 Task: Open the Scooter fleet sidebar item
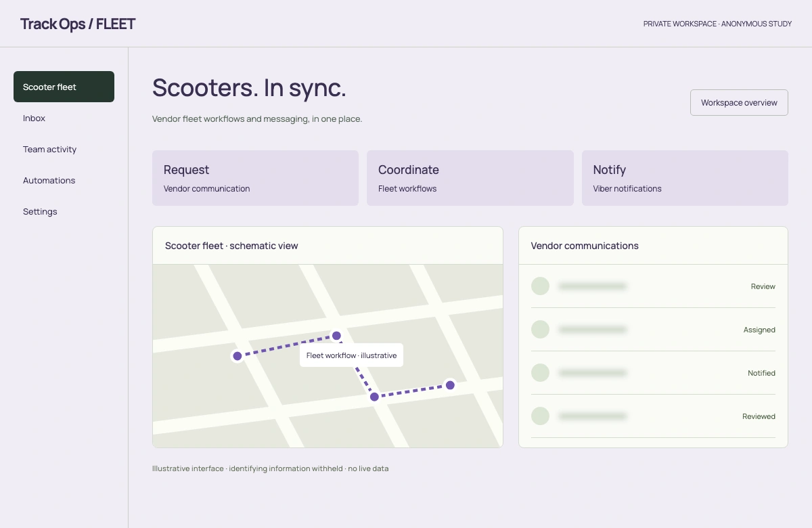(x=64, y=87)
